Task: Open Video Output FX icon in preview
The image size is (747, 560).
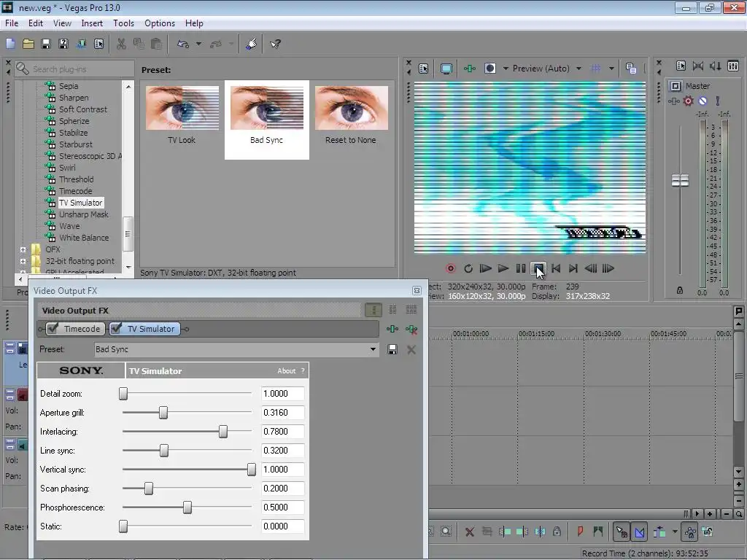Action: point(469,69)
